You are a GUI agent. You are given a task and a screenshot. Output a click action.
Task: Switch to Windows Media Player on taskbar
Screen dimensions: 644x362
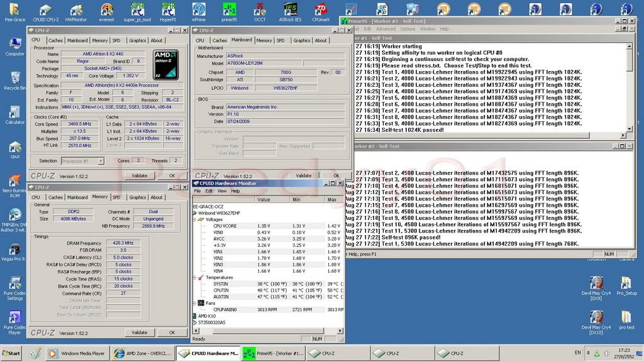coord(77,353)
